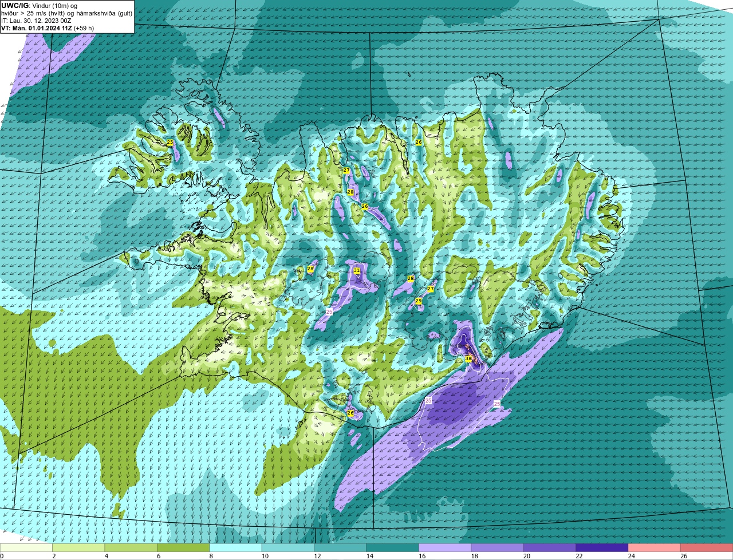Click the title line 'UWC/IG: Vindur (10m) og'
The width and height of the screenshot is (733, 560).
39,5
